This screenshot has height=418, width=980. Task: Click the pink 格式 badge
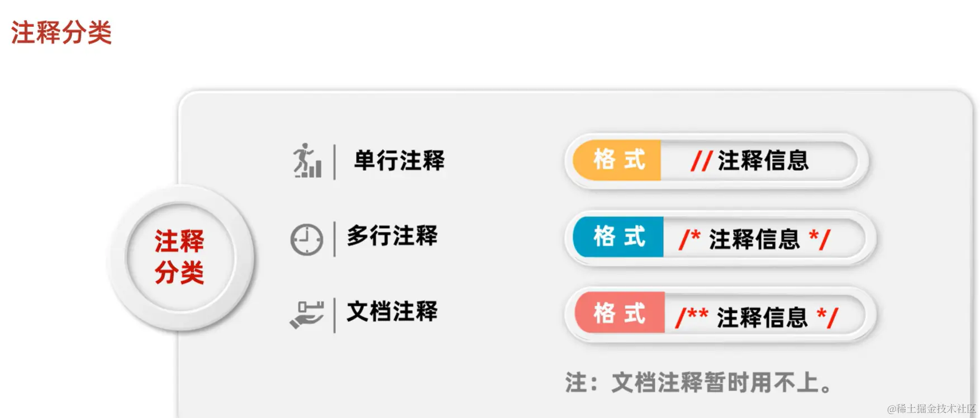pos(620,313)
